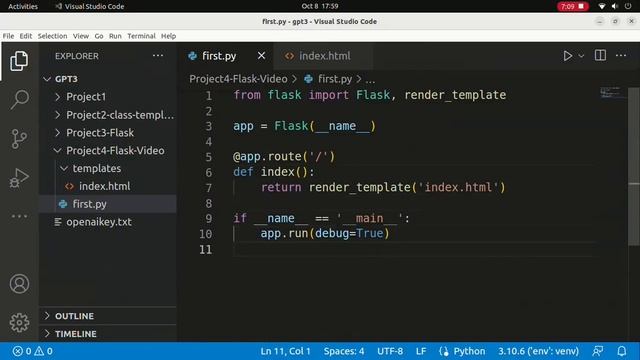Image resolution: width=640 pixels, height=360 pixels.
Task: Click line number 7 in gutter
Action: [x=209, y=188]
